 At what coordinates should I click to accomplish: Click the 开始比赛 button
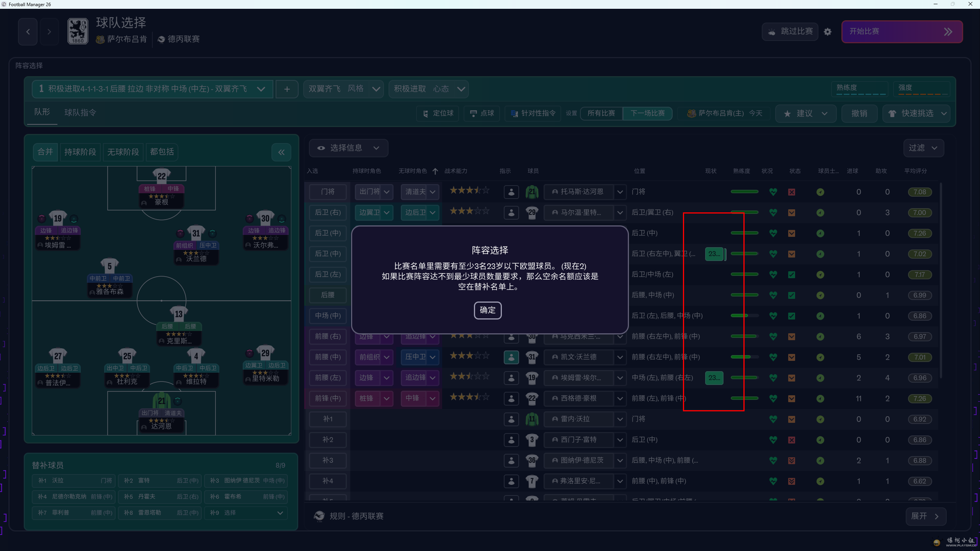tap(902, 32)
